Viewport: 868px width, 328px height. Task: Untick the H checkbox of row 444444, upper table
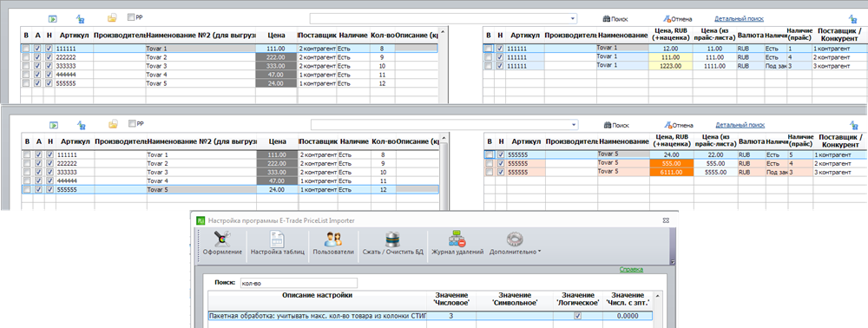tap(49, 75)
